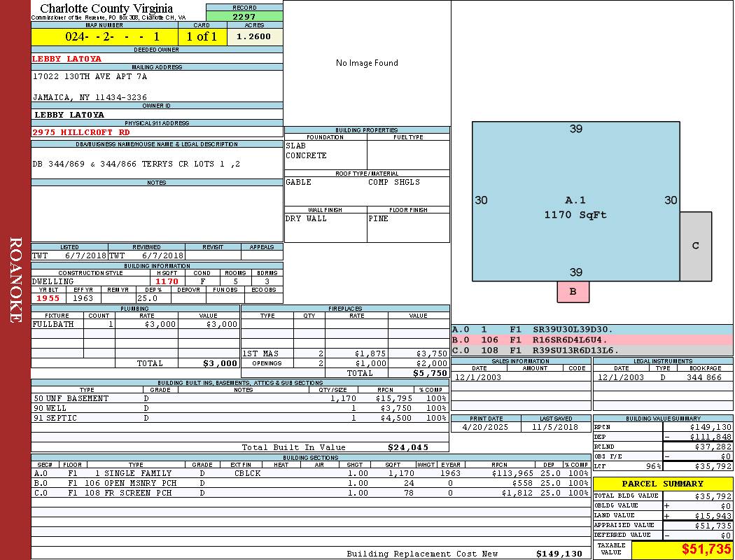Click the 91 SEPTIC row
This screenshot has height=560, width=735.
240,419
